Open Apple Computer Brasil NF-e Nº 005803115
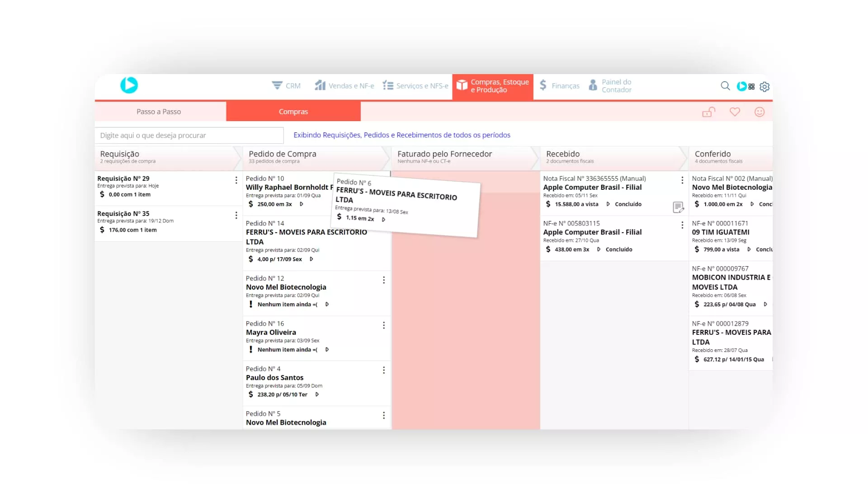 point(614,238)
